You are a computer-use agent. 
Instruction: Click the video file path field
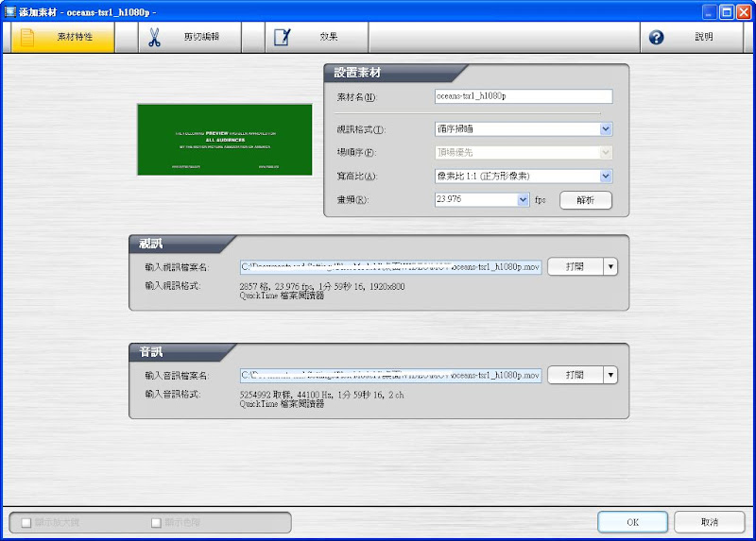(390, 267)
